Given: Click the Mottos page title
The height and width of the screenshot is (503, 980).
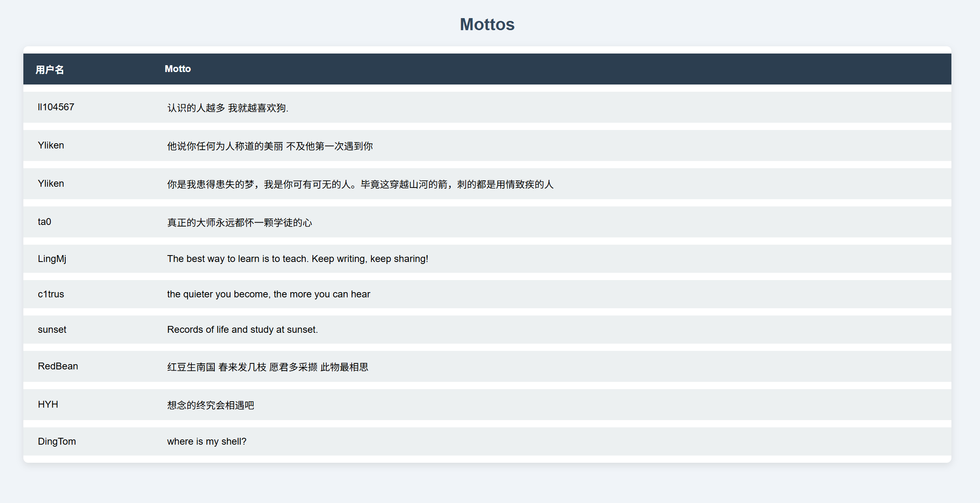Looking at the screenshot, I should [487, 25].
